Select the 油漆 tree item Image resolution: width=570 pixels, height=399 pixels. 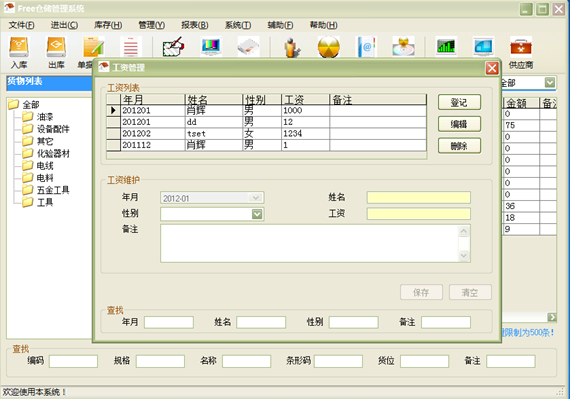45,117
